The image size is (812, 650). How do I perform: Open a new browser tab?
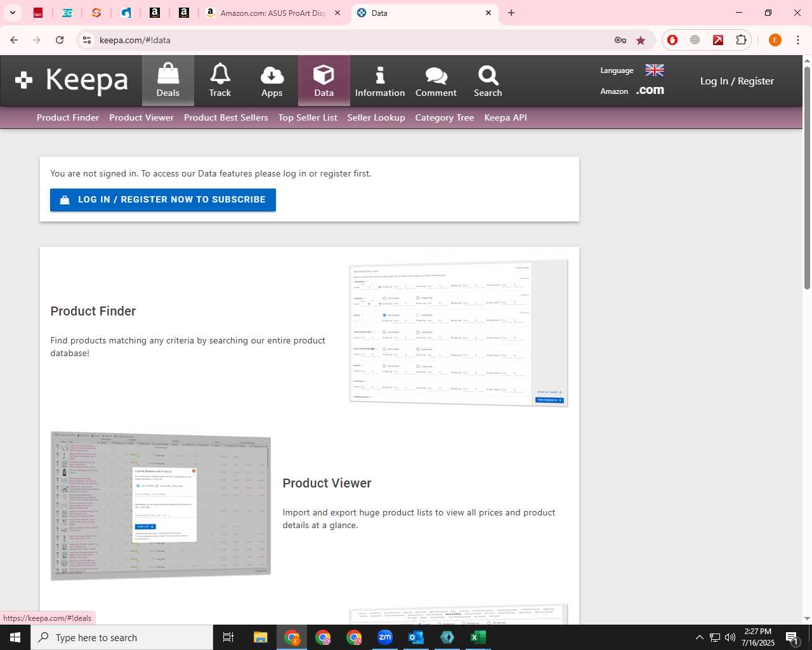click(511, 13)
